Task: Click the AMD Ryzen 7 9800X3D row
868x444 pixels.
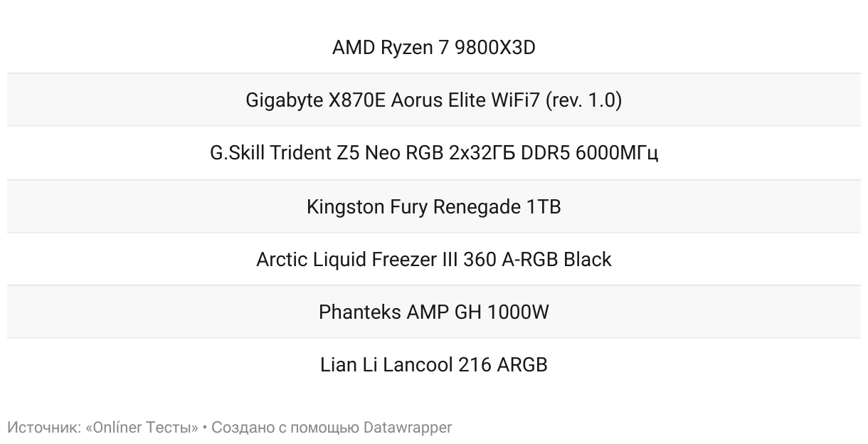Action: pos(434,47)
